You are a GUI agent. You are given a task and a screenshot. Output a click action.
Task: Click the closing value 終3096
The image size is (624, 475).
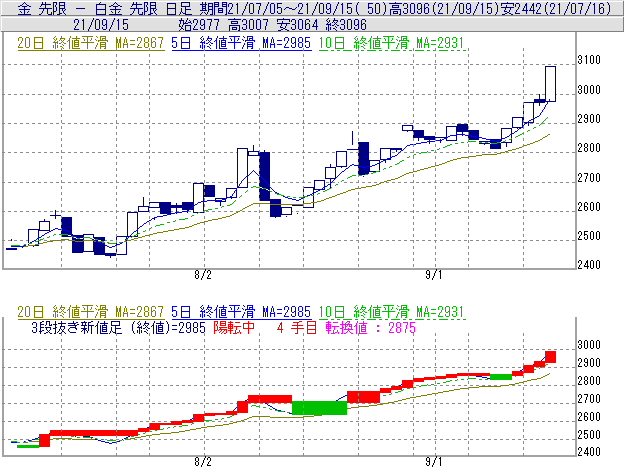[346, 25]
